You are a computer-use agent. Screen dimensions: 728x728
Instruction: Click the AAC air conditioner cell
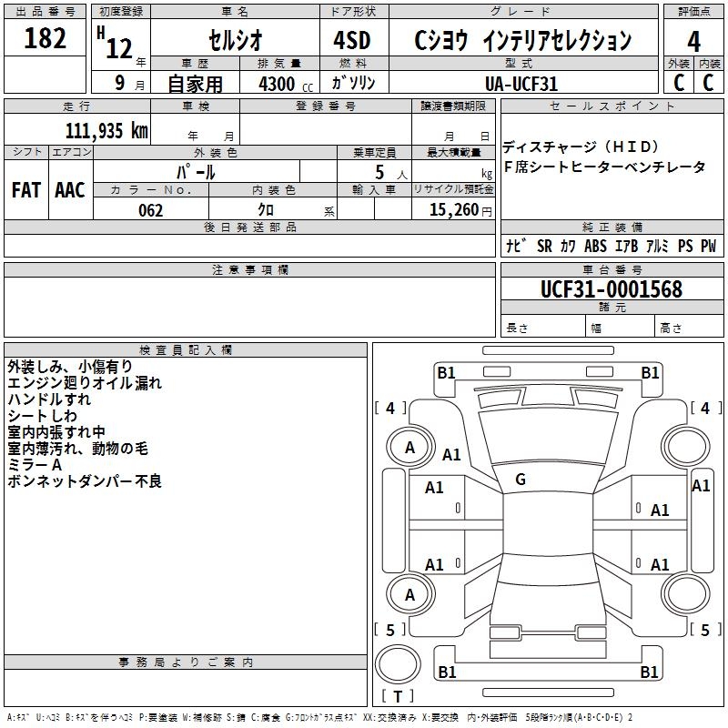70,190
